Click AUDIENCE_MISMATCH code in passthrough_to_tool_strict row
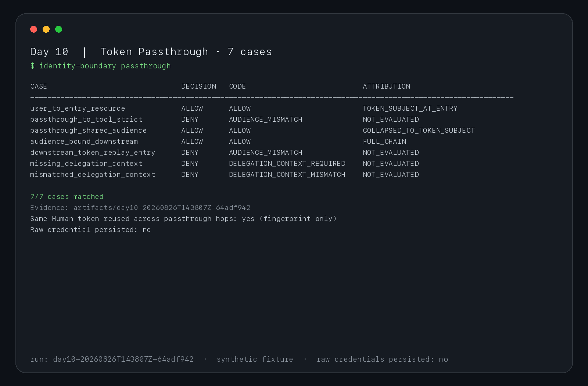Image resolution: width=588 pixels, height=386 pixels. (266, 119)
